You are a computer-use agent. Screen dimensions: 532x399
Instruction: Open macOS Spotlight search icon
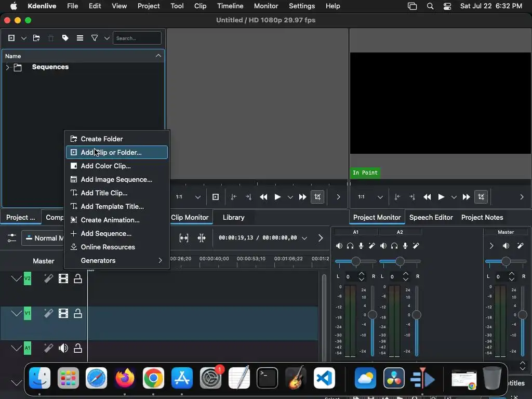tap(430, 6)
